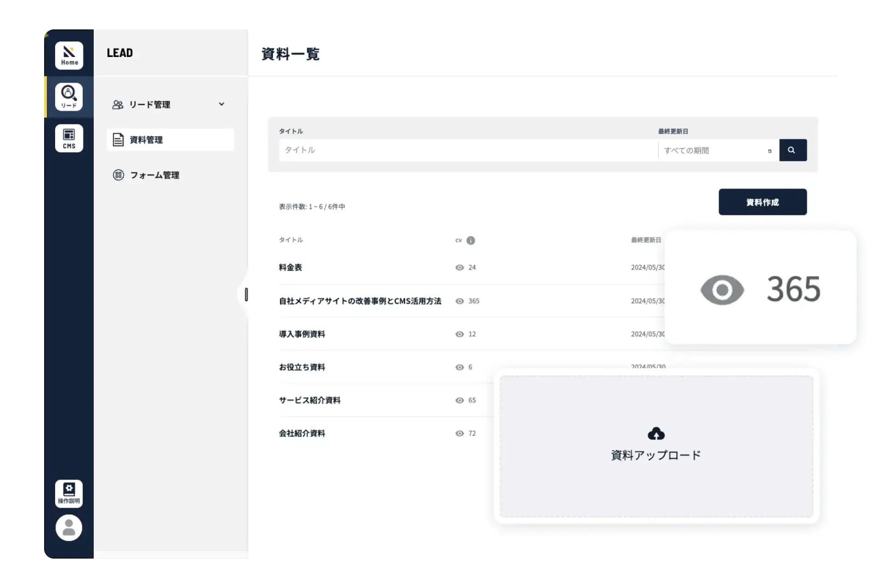Screen dimensions: 882x588
Task: Switch to the CMS section icon
Action: pyautogui.click(x=69, y=138)
